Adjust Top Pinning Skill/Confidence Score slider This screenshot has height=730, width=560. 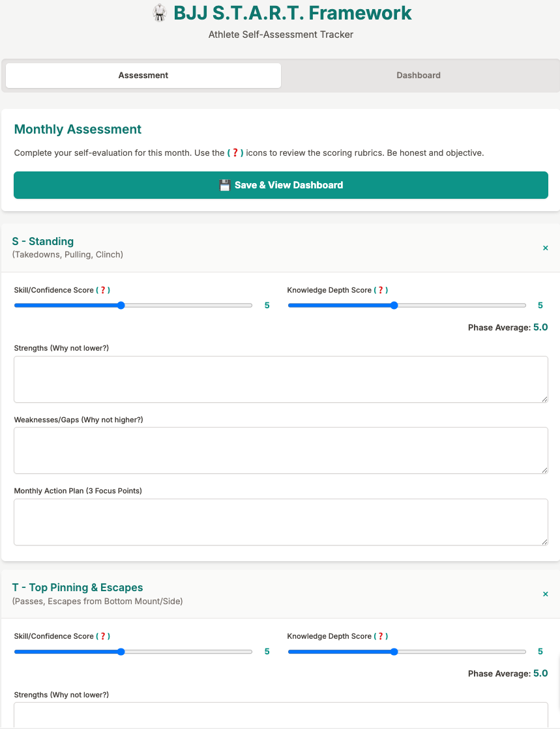121,651
